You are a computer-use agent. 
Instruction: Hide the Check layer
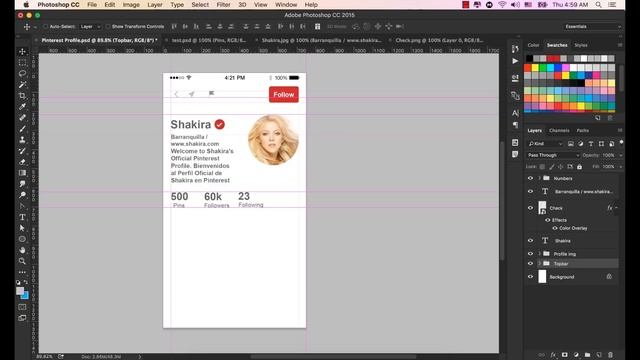[530, 208]
